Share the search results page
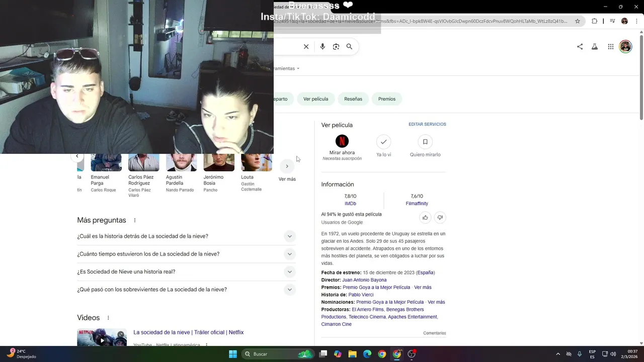This screenshot has height=362, width=644. [580, 47]
